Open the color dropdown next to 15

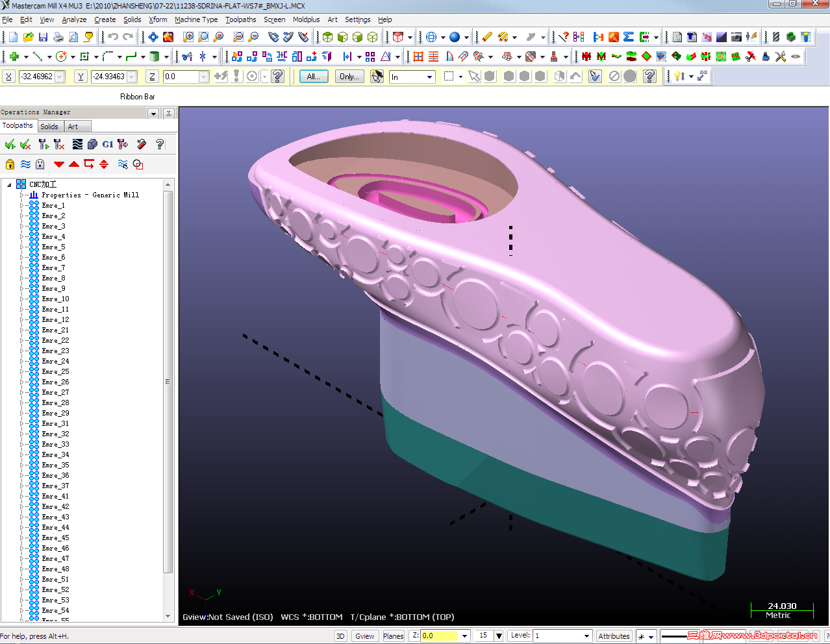click(499, 636)
